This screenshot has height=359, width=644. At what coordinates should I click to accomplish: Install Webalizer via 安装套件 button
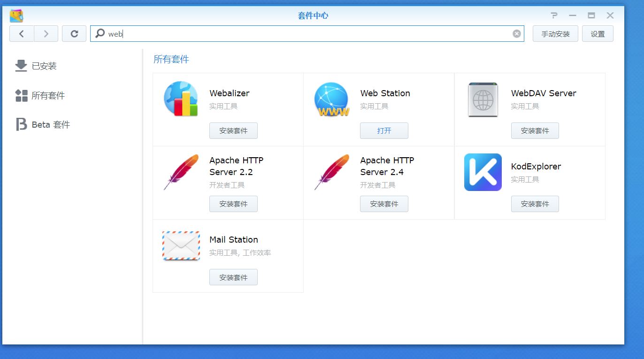(x=233, y=130)
